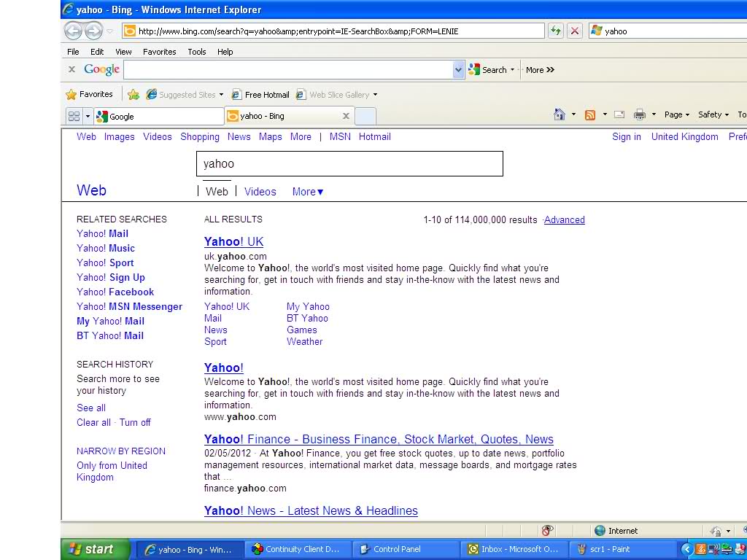Click the Internet zone status bar icon
747x560 pixels.
click(x=600, y=531)
